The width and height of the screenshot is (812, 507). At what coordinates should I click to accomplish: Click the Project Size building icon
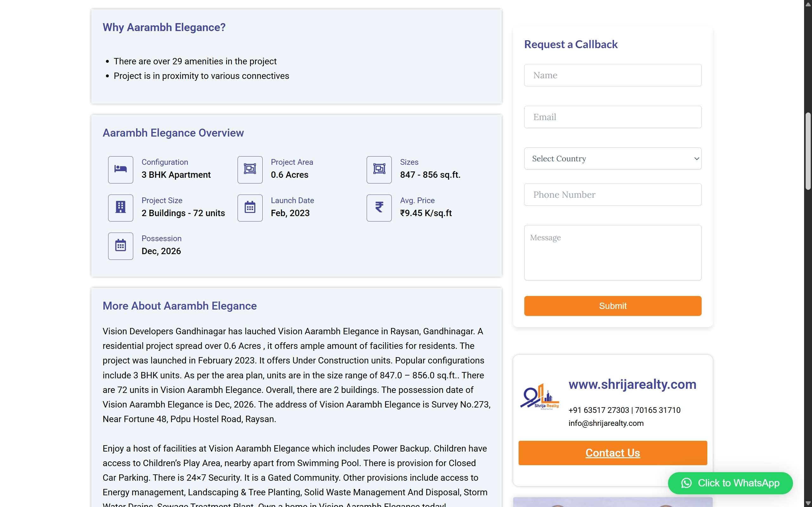(x=120, y=208)
